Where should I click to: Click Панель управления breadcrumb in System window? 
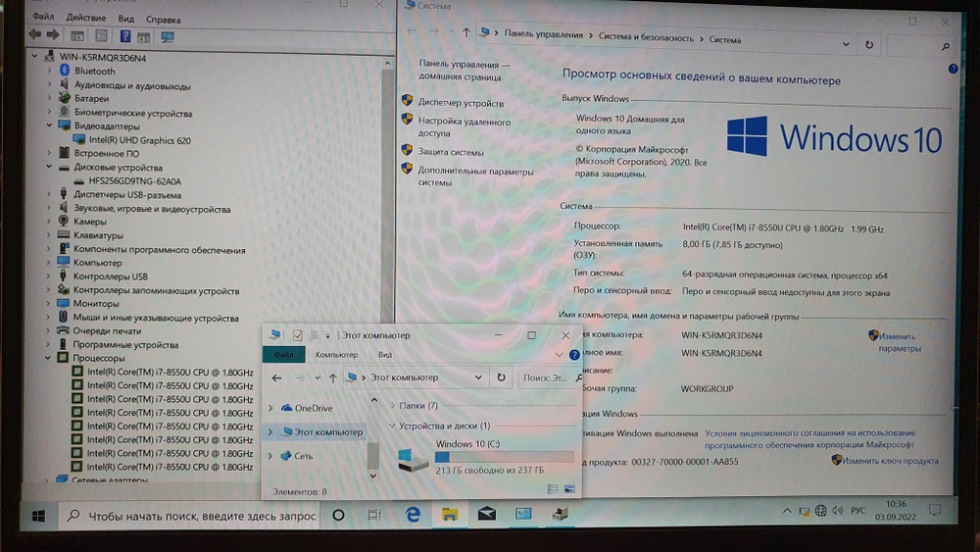pyautogui.click(x=543, y=35)
